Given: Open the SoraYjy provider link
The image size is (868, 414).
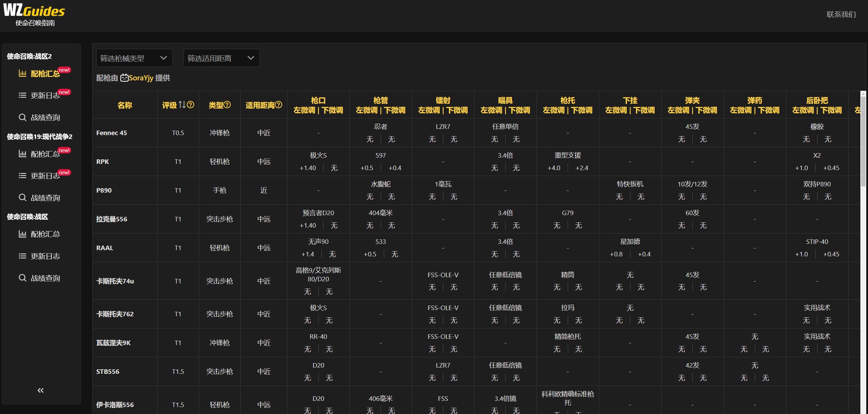Looking at the screenshot, I should click(141, 78).
